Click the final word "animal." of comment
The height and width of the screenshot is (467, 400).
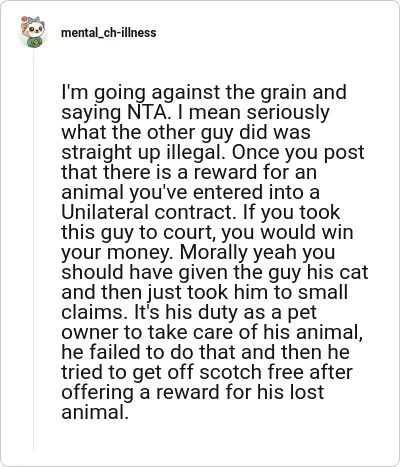[95, 412]
